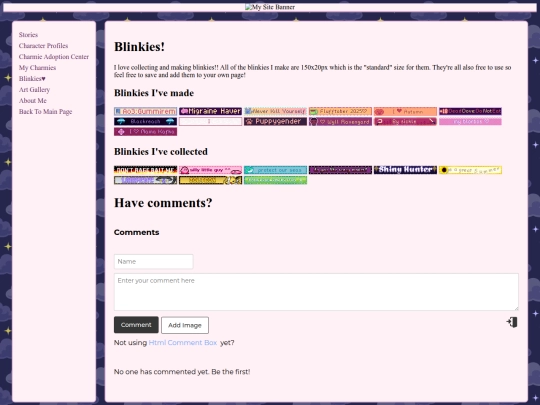The image size is (540, 405).
Task: Click the DeadDoveDoNotEat blinkie
Action: tap(470, 111)
